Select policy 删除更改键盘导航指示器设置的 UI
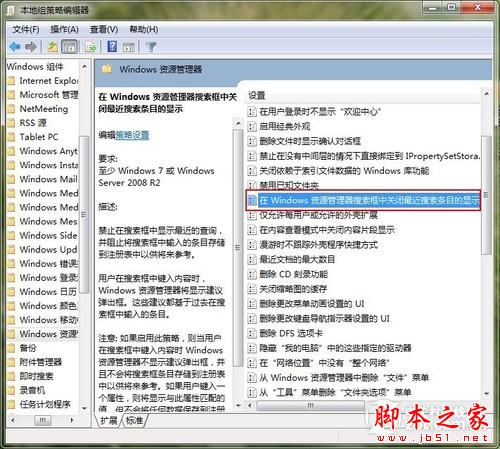500x449 pixels. 324,318
